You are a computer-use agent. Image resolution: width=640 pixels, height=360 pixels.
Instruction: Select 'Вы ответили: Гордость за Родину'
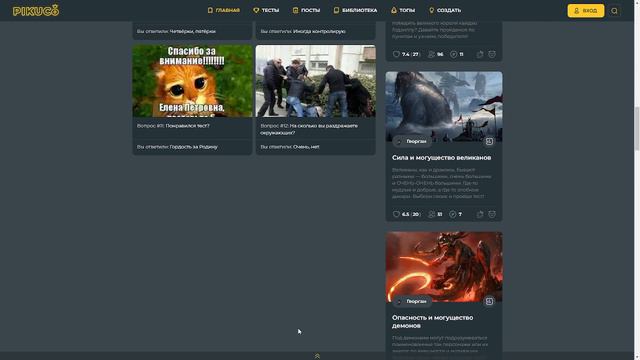pos(177,147)
